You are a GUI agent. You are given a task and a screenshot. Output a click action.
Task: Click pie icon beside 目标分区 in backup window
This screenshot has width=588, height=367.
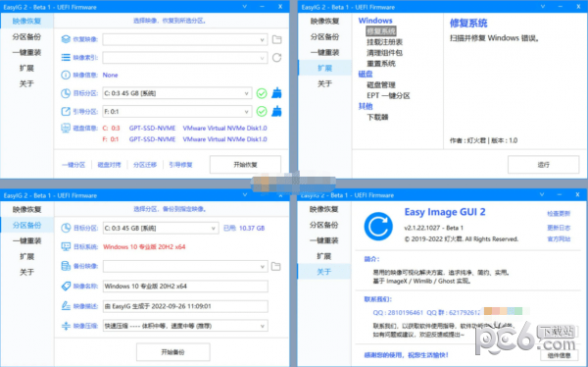coord(66,228)
